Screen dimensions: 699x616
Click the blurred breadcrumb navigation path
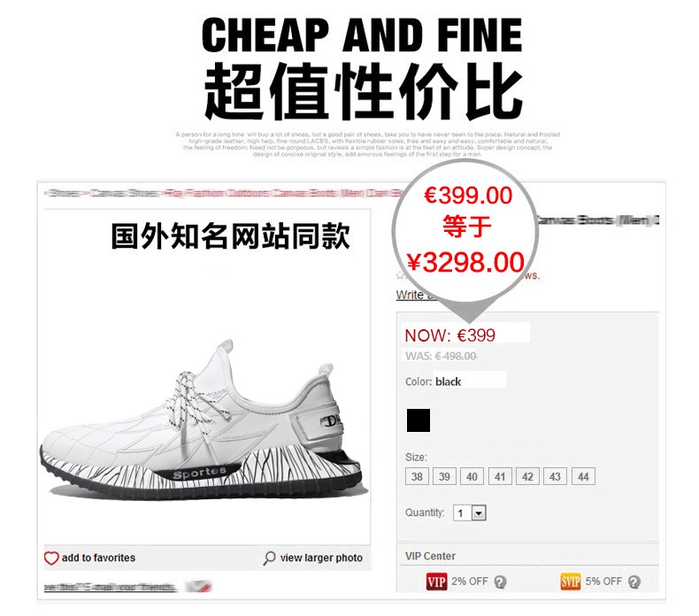(x=223, y=193)
